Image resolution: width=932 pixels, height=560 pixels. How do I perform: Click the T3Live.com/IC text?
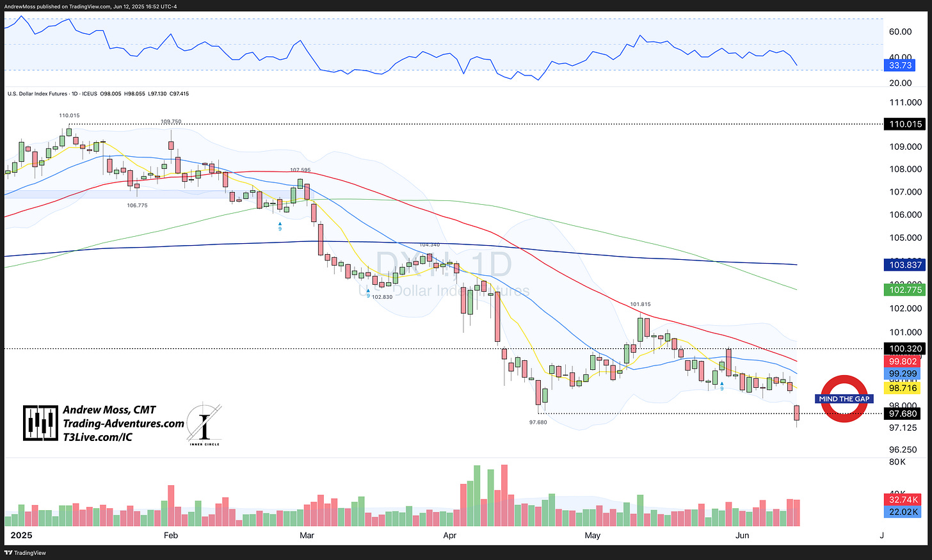point(98,437)
